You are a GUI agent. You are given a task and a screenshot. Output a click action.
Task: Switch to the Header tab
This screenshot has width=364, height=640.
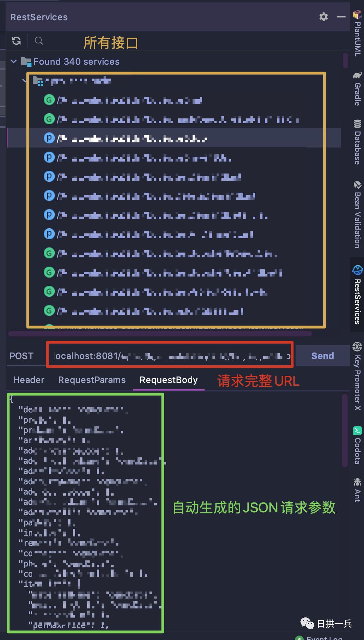29,380
